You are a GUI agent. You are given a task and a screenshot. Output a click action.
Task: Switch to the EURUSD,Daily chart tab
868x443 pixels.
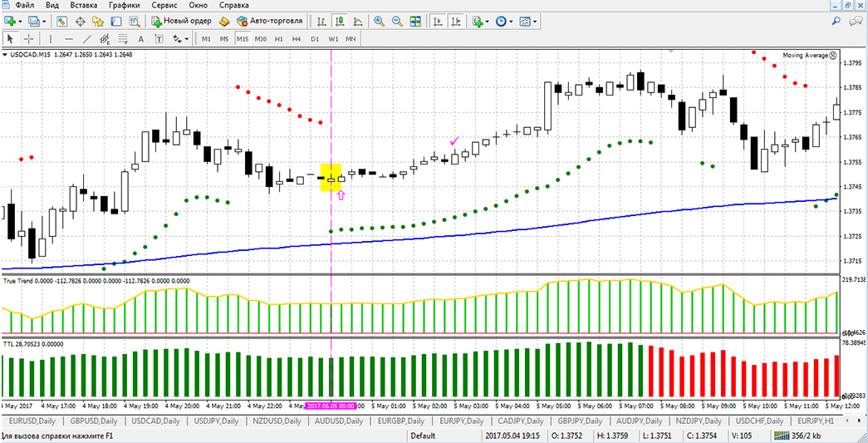(32, 421)
